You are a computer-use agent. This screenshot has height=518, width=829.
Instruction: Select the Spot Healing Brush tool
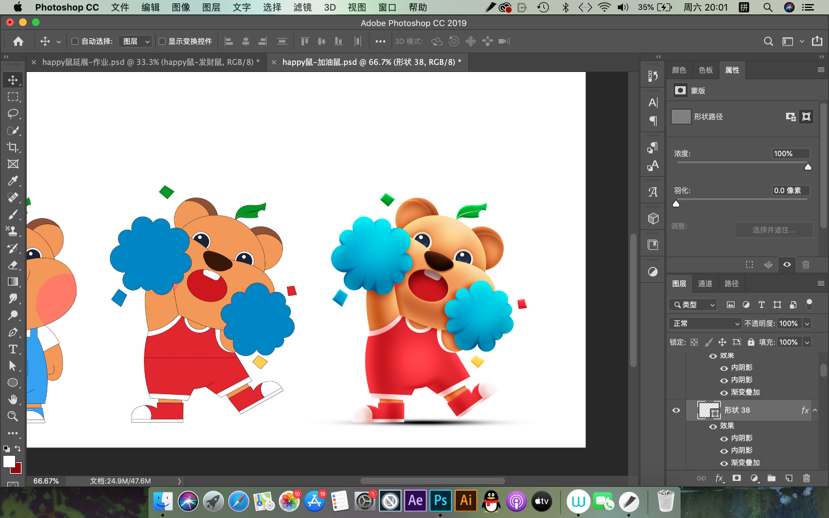[13, 198]
